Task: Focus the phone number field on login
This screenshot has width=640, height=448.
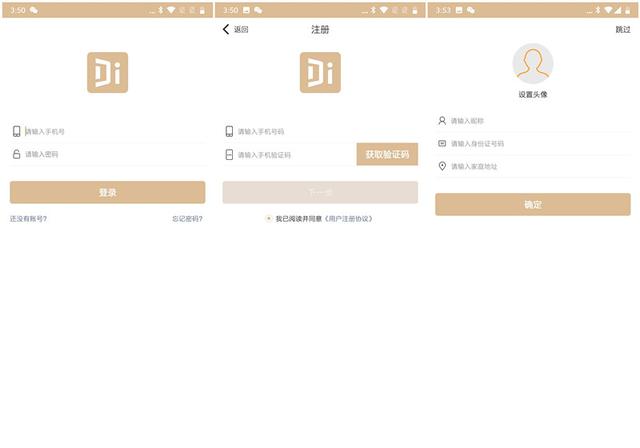Action: pyautogui.click(x=107, y=131)
